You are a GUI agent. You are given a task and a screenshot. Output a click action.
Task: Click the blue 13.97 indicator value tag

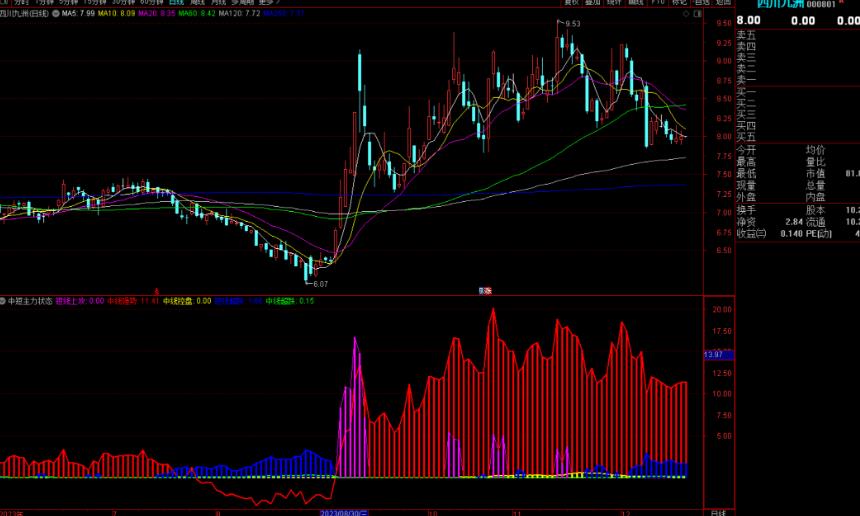(718, 355)
